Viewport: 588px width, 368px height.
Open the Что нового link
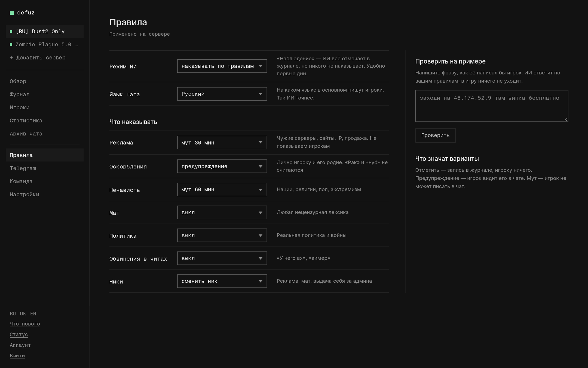pyautogui.click(x=25, y=324)
